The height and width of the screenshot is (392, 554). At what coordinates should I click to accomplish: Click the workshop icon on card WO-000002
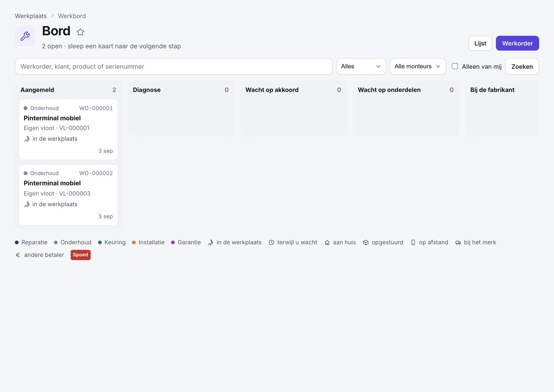pyautogui.click(x=27, y=204)
